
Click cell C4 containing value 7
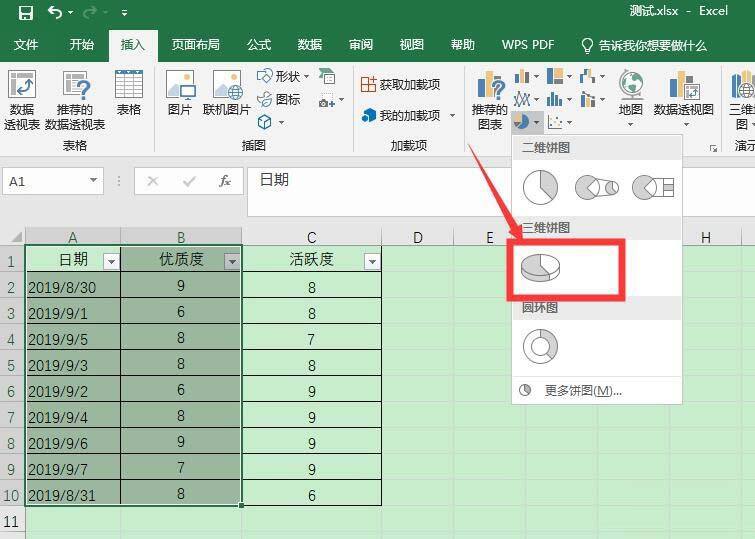point(311,338)
